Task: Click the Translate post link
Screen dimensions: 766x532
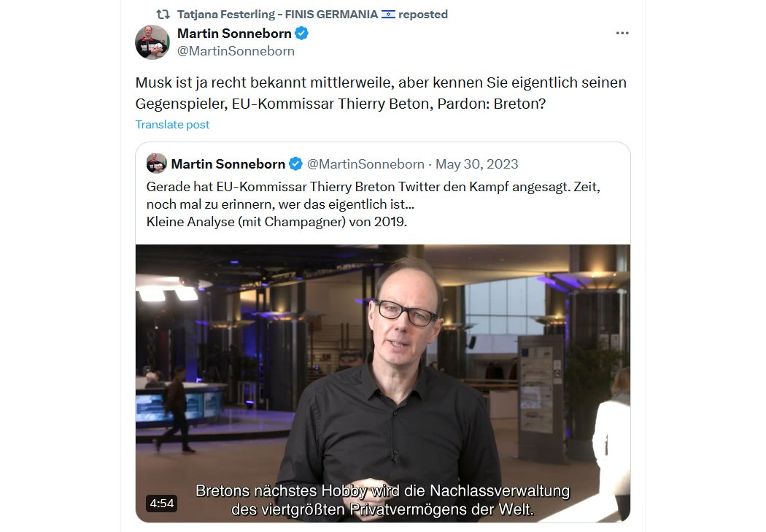Action: point(172,125)
